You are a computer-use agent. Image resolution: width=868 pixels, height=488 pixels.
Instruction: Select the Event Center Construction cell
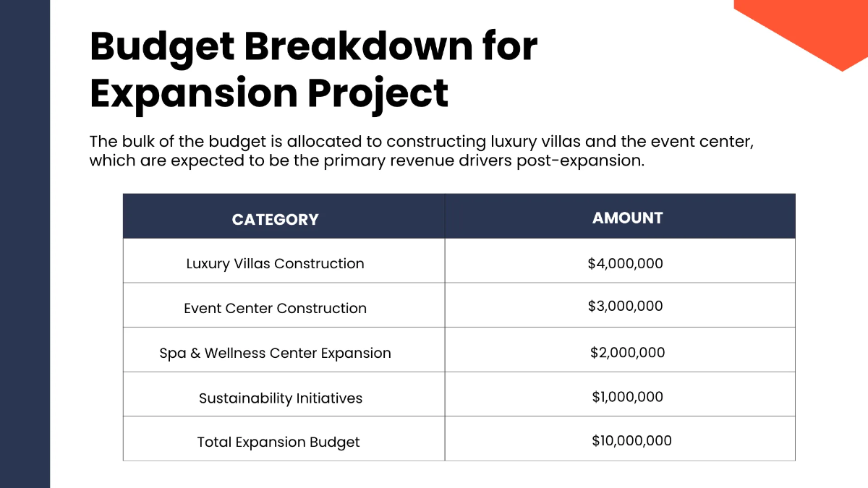275,309
